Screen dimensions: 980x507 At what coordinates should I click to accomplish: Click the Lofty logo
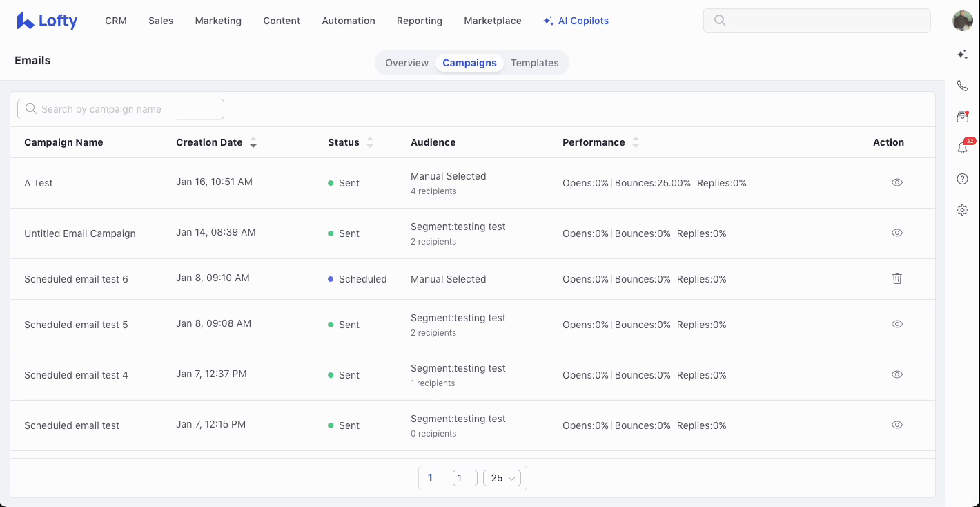click(47, 21)
